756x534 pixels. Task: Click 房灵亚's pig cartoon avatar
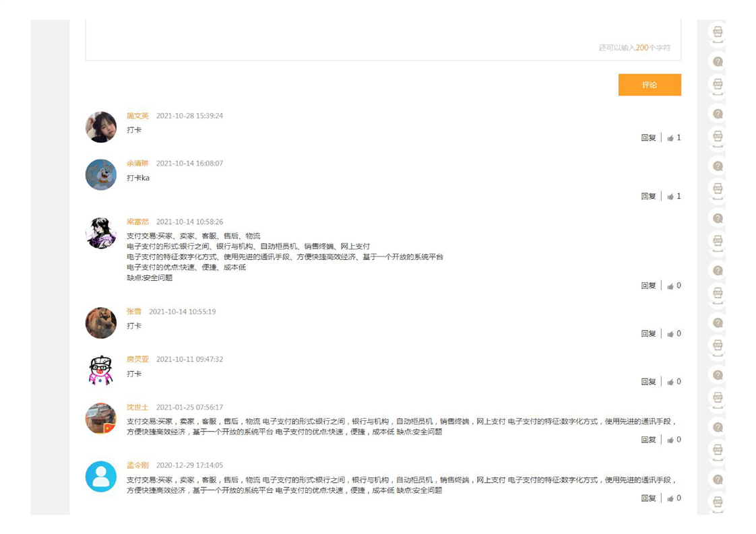101,370
